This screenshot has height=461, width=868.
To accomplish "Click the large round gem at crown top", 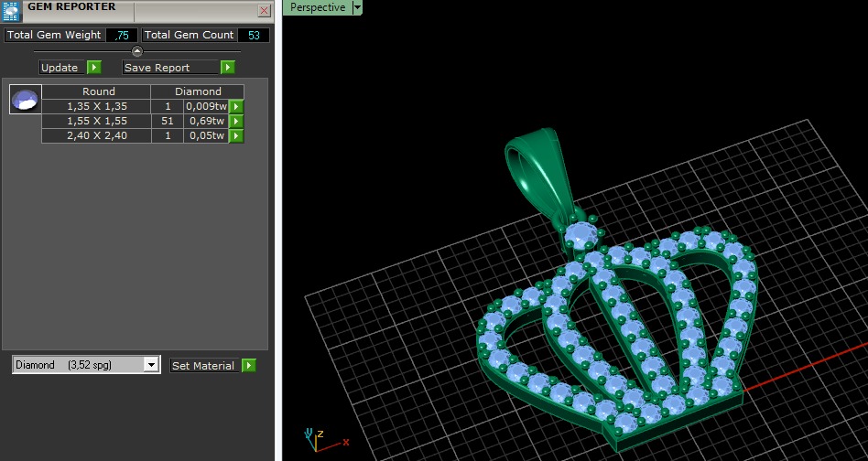I will point(580,234).
